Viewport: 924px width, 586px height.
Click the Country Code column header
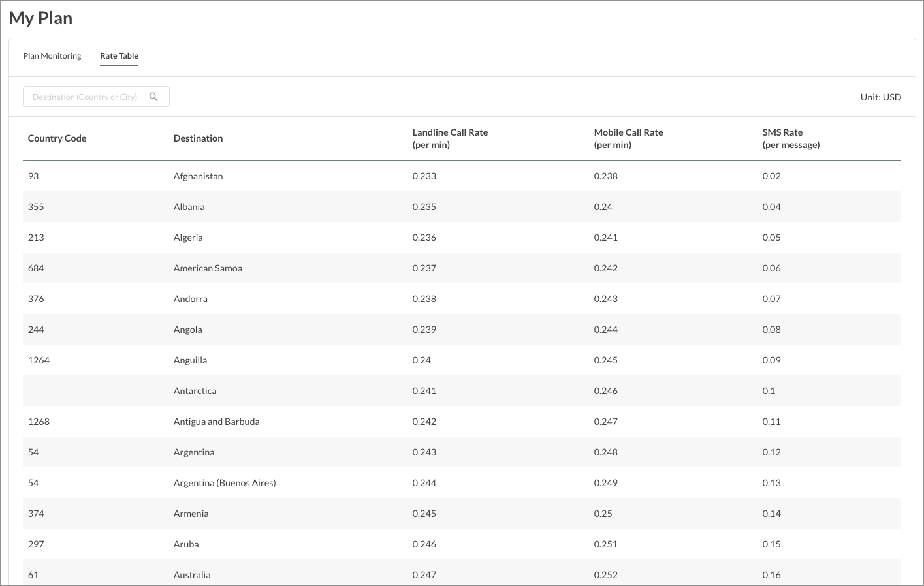point(57,138)
